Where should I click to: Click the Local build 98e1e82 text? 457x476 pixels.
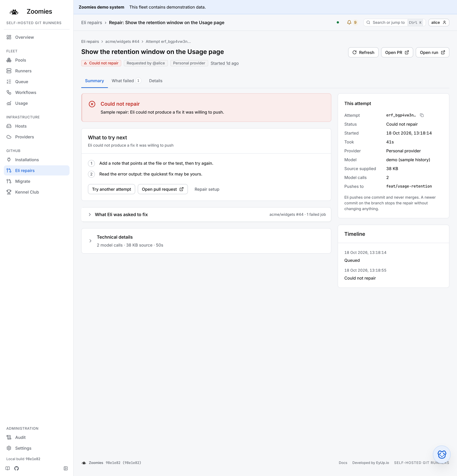(x=23, y=459)
